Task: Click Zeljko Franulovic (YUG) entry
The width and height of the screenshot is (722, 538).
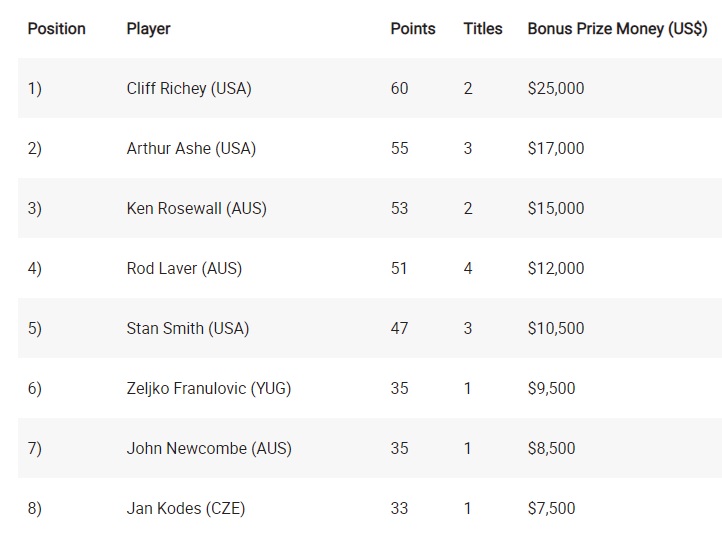Action: [209, 388]
